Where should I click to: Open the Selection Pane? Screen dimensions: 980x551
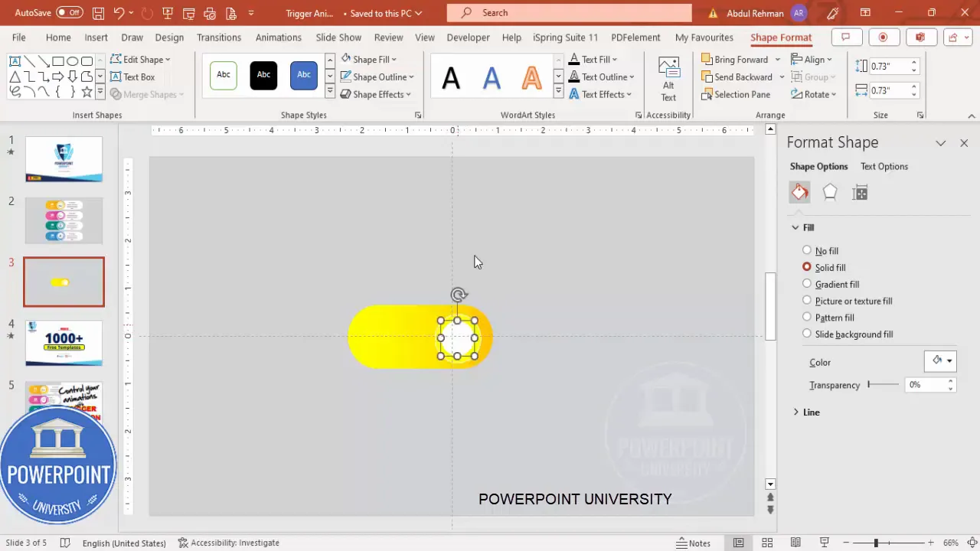click(736, 94)
